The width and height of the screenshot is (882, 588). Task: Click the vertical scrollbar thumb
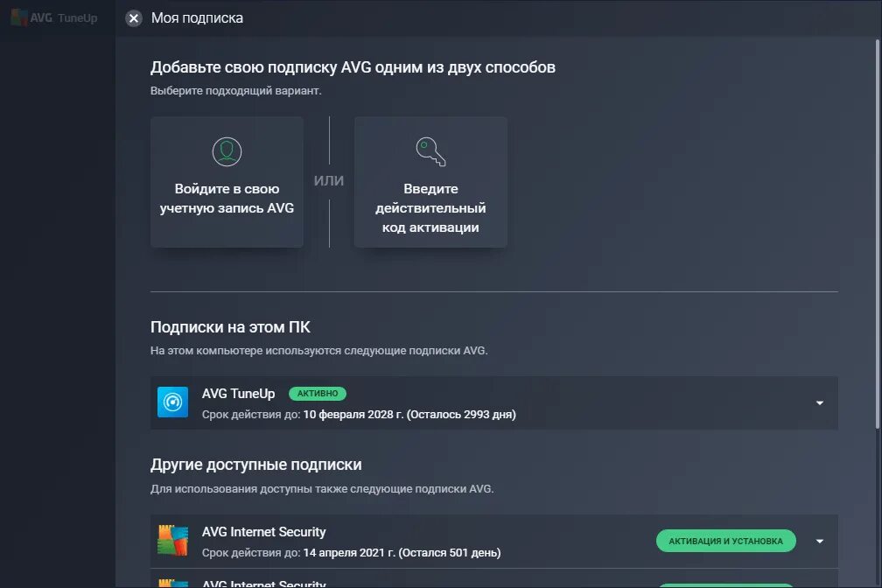tap(878, 234)
